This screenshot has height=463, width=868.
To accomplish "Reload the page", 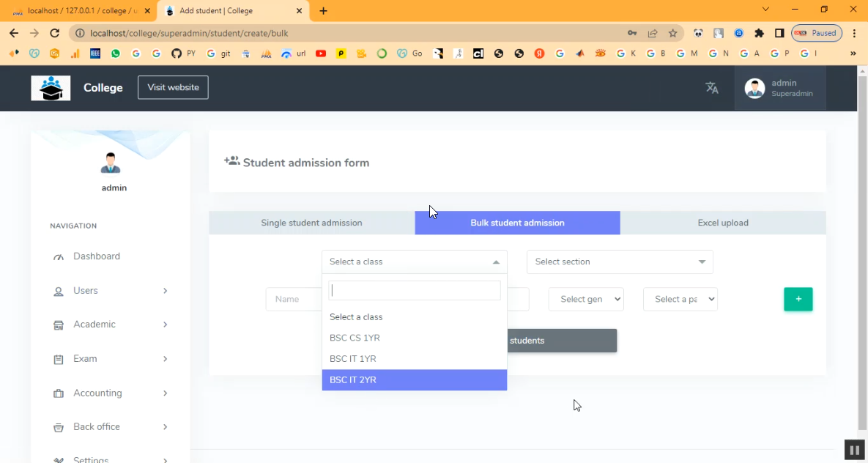I will coord(54,33).
